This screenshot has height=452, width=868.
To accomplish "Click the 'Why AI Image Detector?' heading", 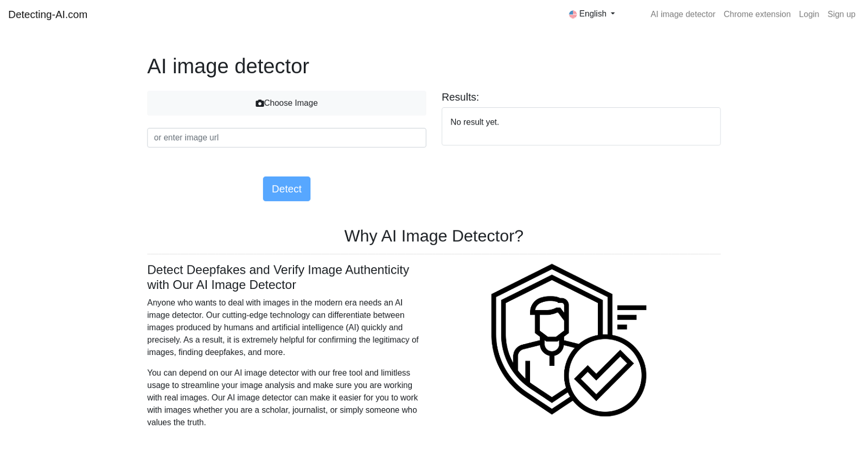I will 433,236.
